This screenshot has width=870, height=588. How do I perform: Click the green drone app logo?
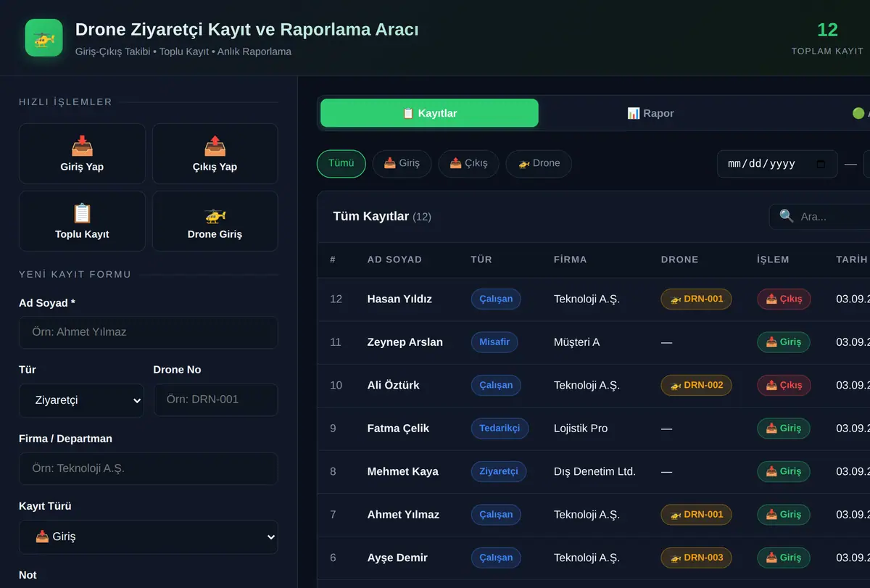43,38
